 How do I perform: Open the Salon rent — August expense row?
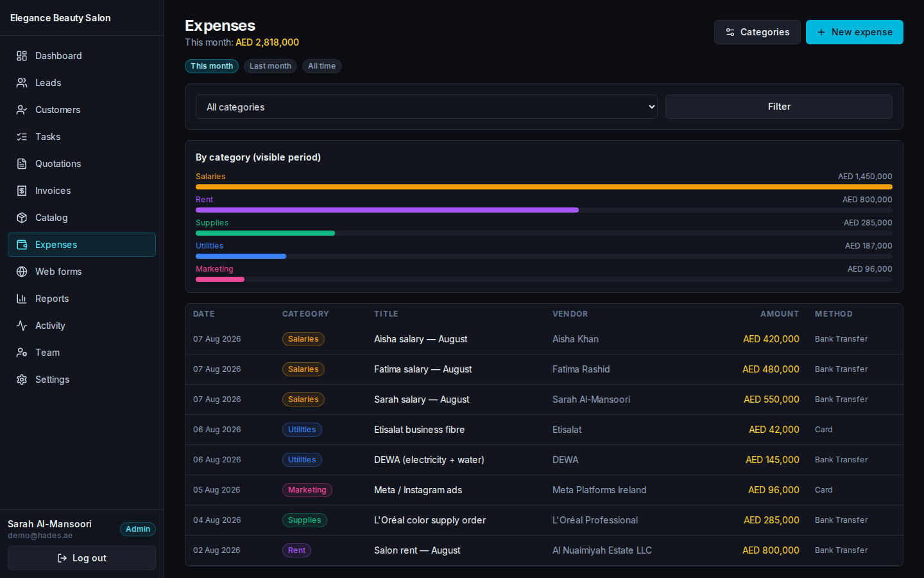544,550
